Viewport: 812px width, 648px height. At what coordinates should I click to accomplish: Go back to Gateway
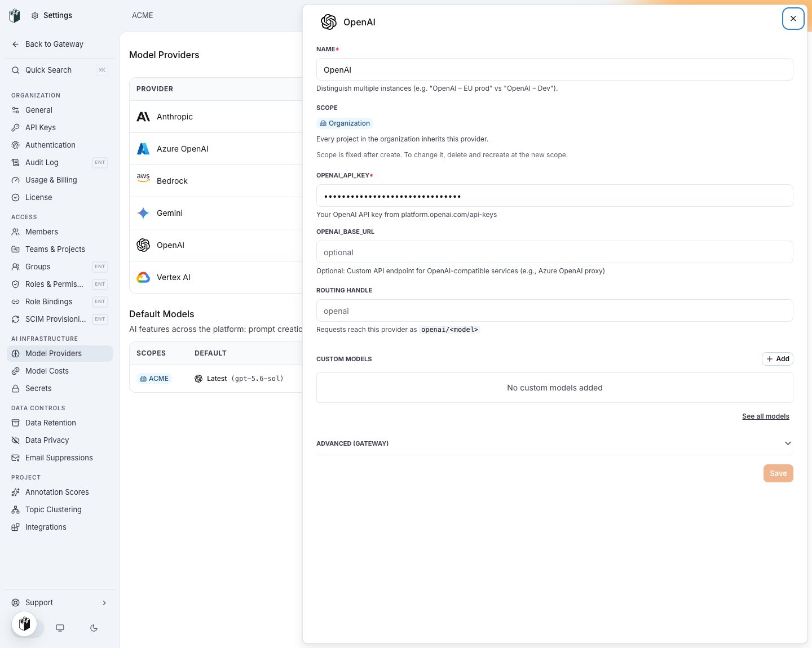[60, 44]
